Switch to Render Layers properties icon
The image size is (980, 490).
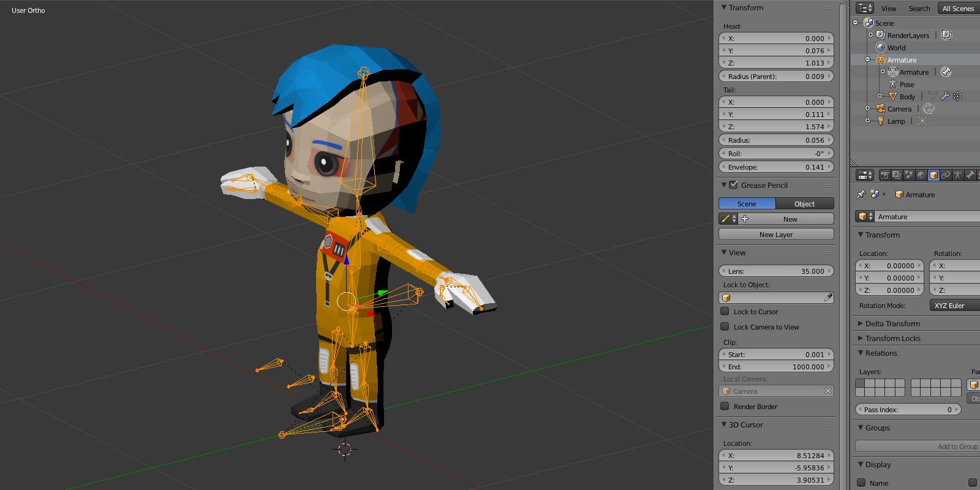[897, 175]
